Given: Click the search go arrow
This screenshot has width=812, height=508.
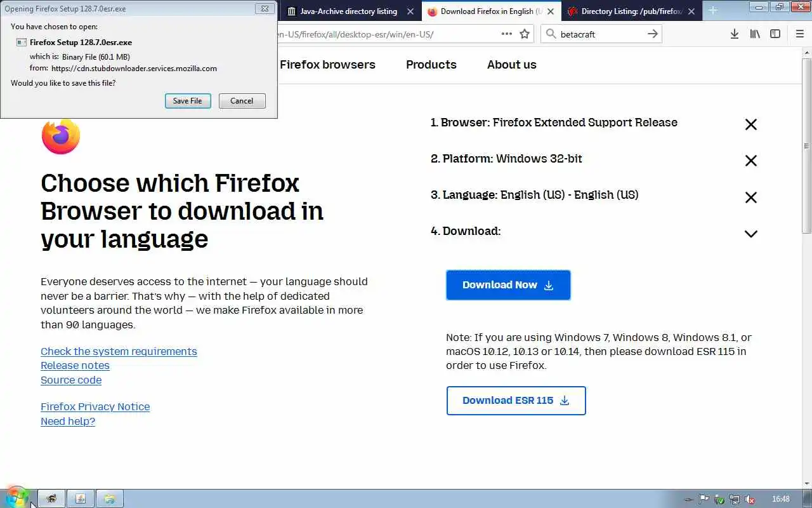Looking at the screenshot, I should click(x=653, y=34).
